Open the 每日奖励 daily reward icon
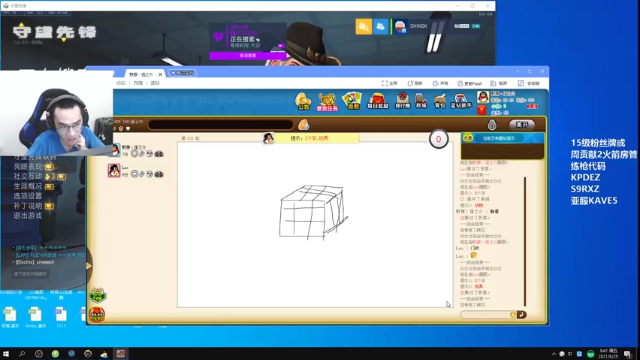640x360 pixels. pos(378,101)
